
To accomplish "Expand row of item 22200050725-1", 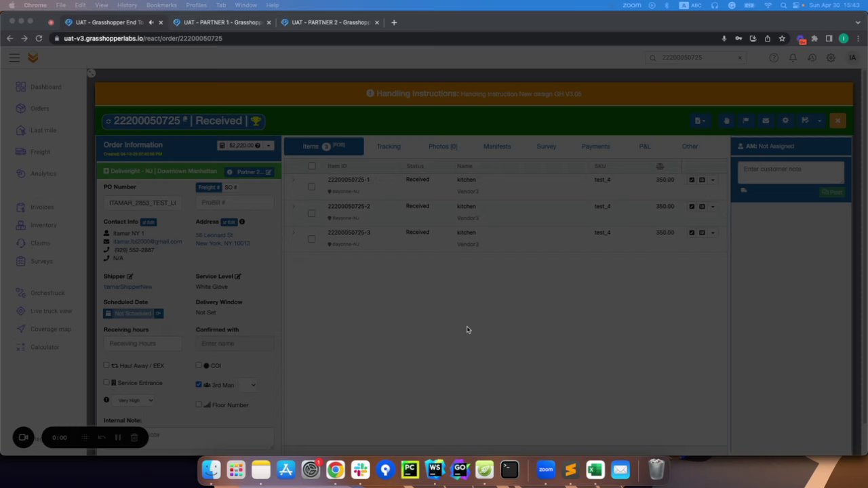I will point(294,180).
